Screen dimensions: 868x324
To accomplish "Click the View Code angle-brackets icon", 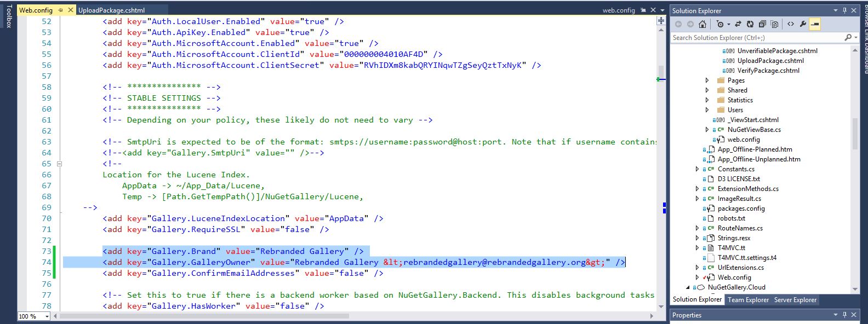I will 791,24.
